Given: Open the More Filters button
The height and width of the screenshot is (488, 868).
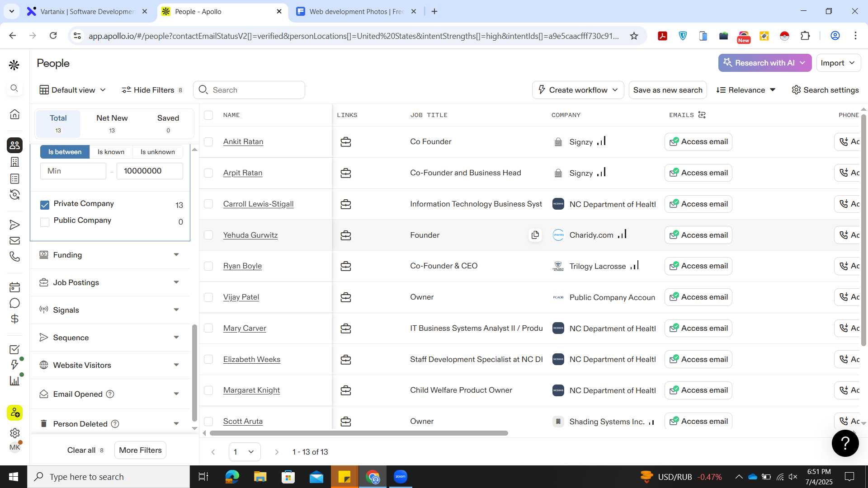Looking at the screenshot, I should [140, 450].
